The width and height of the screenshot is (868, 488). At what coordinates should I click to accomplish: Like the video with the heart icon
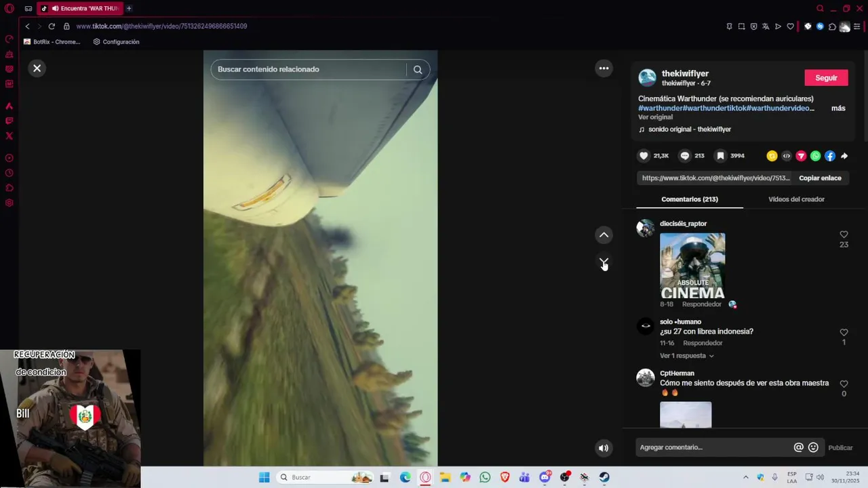click(x=644, y=156)
